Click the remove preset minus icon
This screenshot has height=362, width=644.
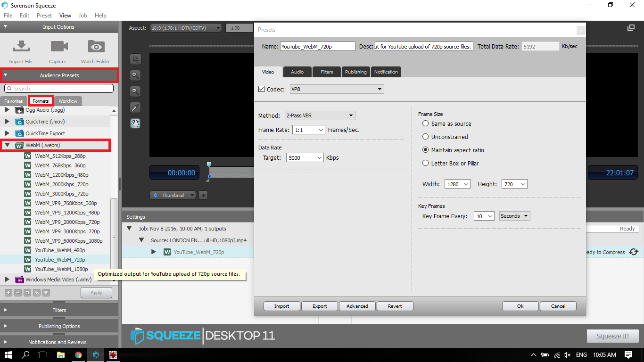click(18, 293)
